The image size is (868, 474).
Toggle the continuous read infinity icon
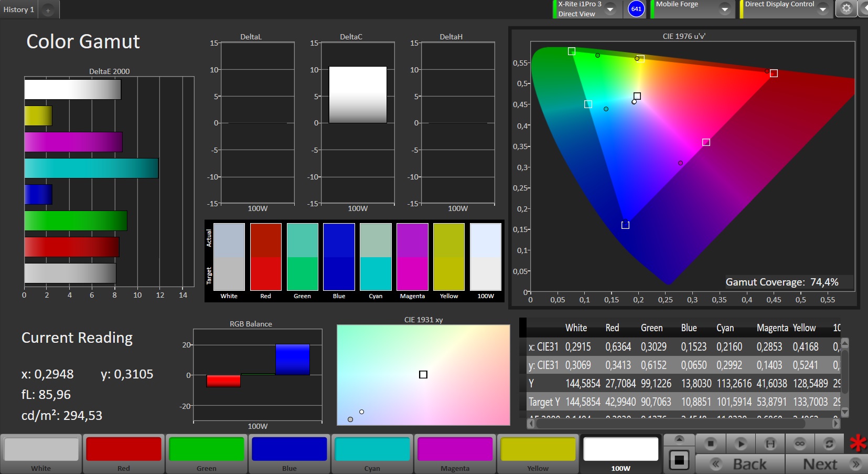pos(799,444)
